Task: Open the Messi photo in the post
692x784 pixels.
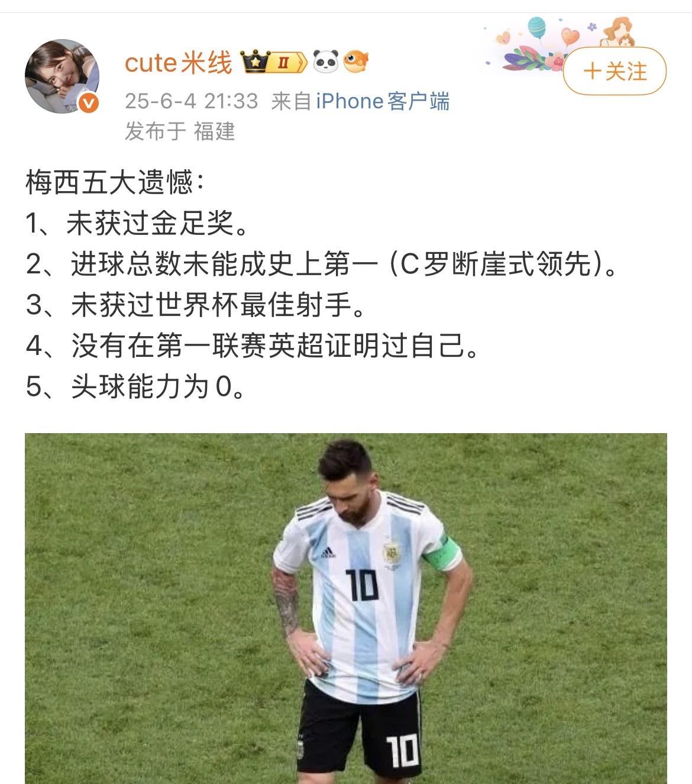Action: (346, 608)
